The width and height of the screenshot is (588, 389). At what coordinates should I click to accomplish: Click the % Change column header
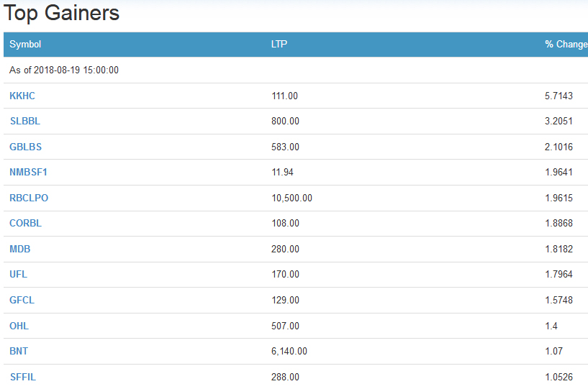click(566, 45)
